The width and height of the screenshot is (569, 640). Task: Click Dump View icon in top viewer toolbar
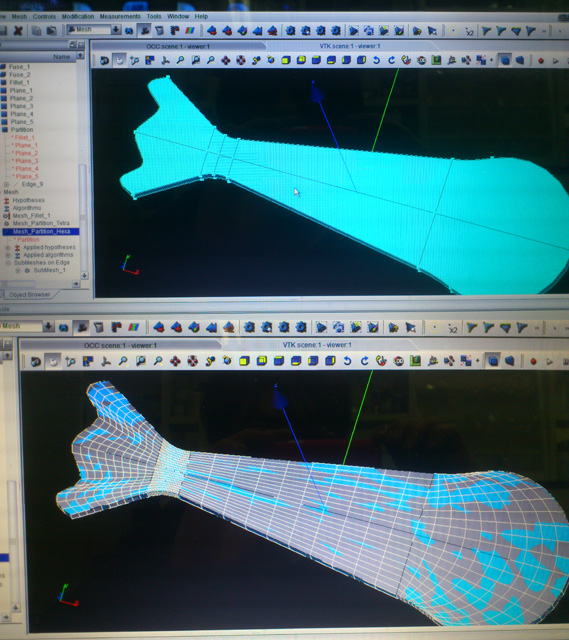104,61
